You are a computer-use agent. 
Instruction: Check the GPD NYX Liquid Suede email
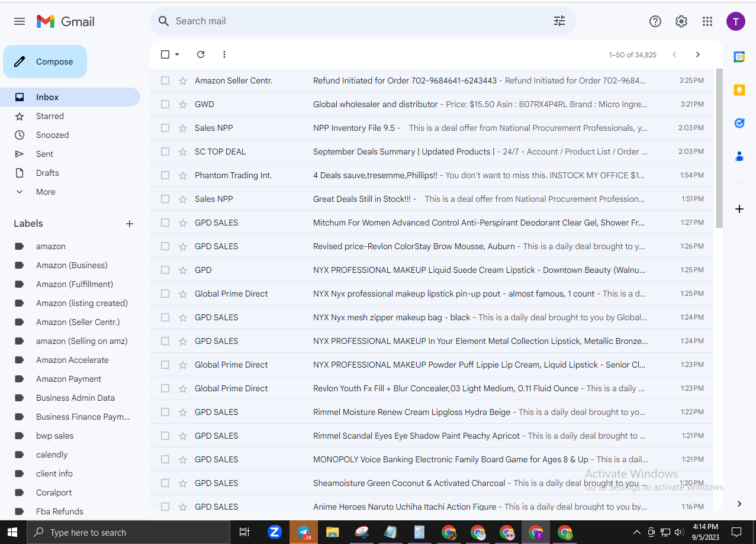165,270
